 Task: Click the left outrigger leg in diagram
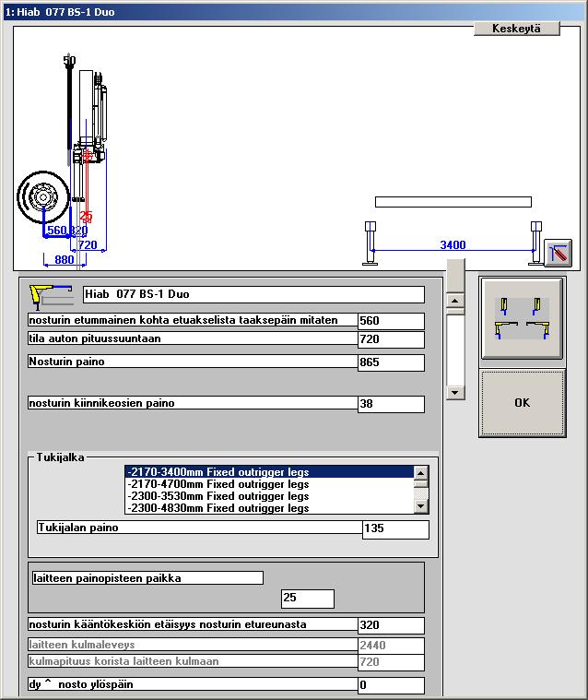pos(370,243)
